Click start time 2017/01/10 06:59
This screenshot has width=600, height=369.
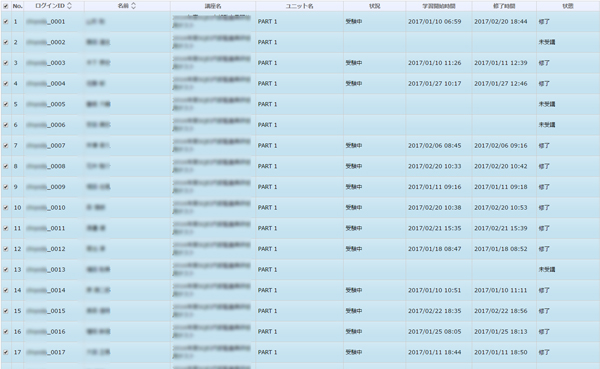coord(434,22)
